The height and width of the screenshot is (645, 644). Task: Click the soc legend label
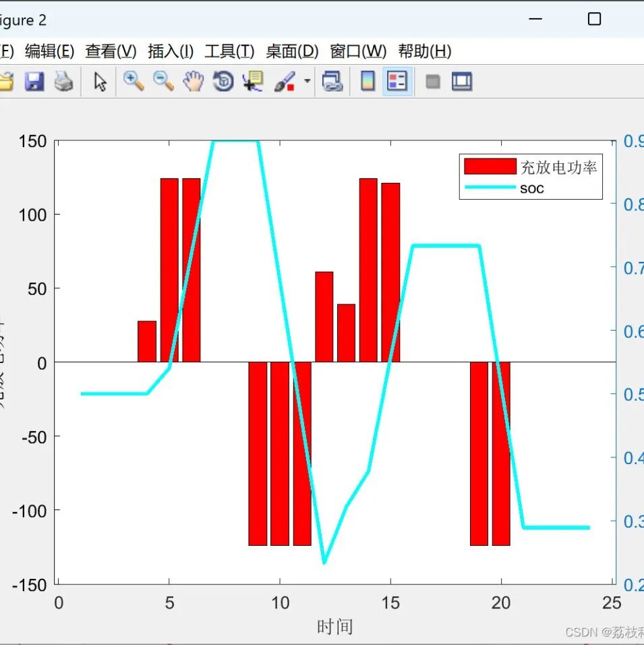[532, 189]
